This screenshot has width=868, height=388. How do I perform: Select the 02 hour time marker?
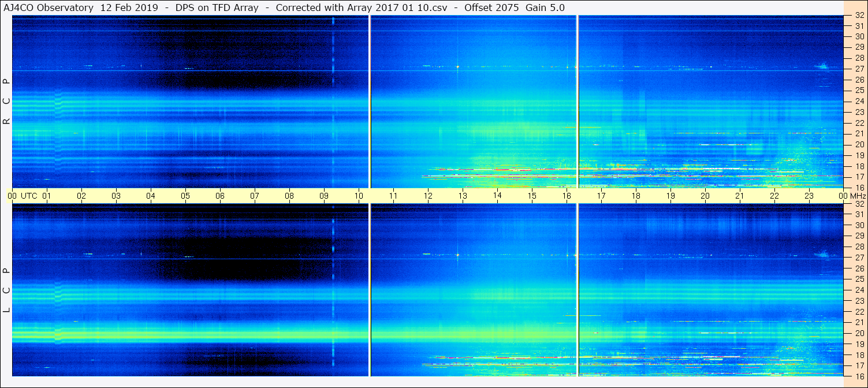81,196
